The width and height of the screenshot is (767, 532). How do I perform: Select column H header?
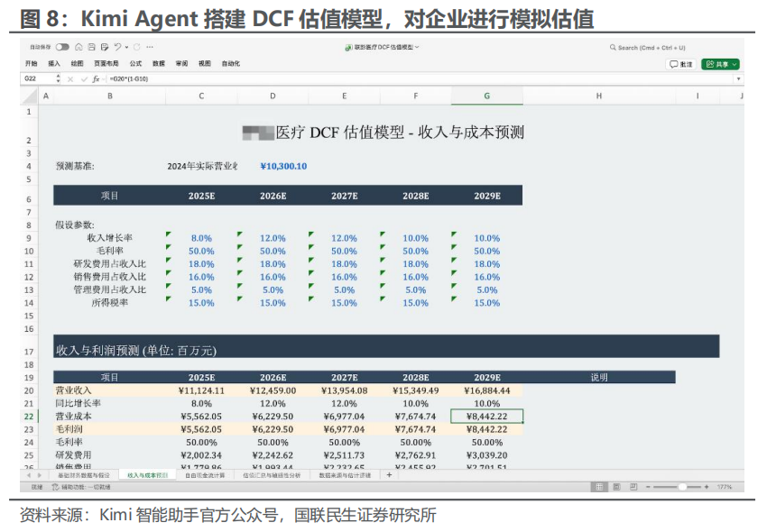pos(599,96)
